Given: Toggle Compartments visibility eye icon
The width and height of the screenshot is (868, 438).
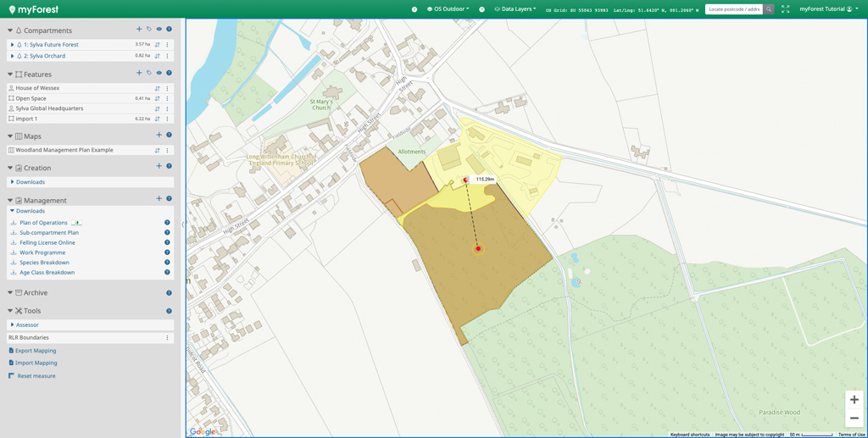Looking at the screenshot, I should click(159, 30).
